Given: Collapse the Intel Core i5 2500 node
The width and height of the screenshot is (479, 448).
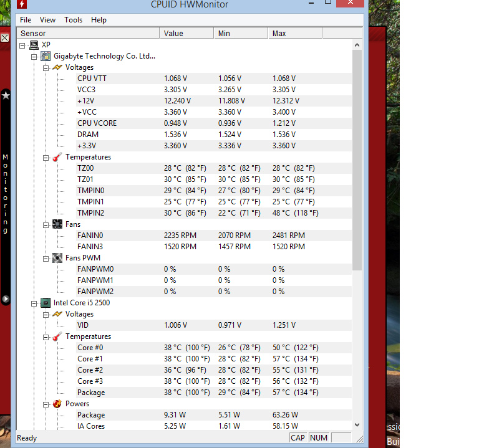Looking at the screenshot, I should click(34, 303).
